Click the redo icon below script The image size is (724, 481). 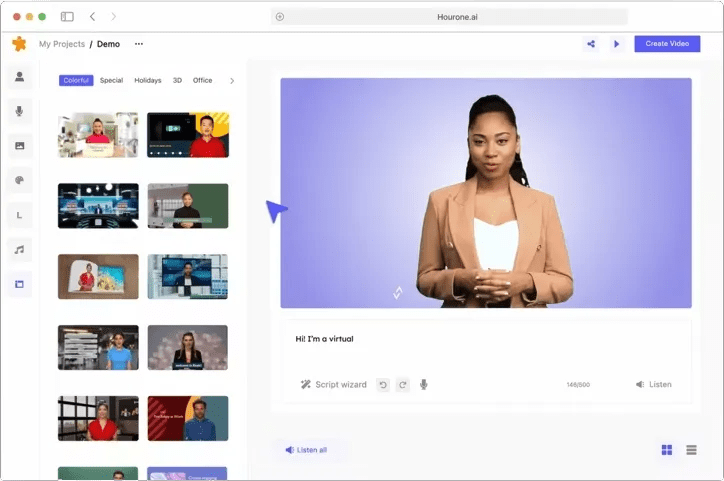[x=403, y=385]
